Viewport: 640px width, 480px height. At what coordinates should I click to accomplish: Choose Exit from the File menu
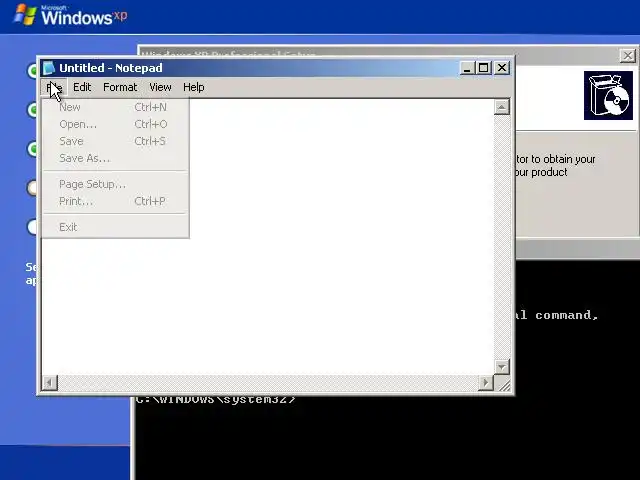pyautogui.click(x=116, y=227)
